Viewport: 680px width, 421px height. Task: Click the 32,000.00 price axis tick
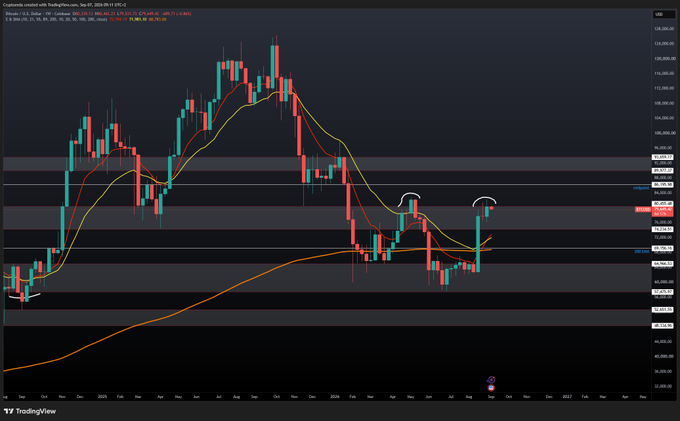pyautogui.click(x=664, y=386)
